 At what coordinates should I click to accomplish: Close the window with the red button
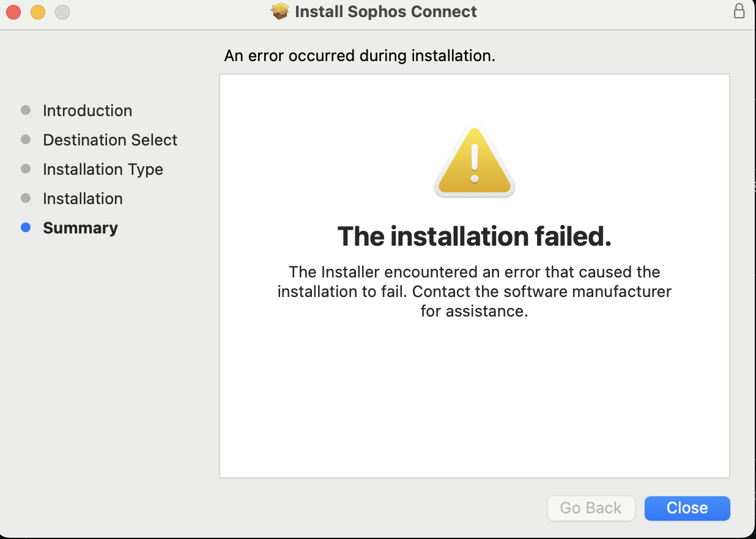(13, 12)
